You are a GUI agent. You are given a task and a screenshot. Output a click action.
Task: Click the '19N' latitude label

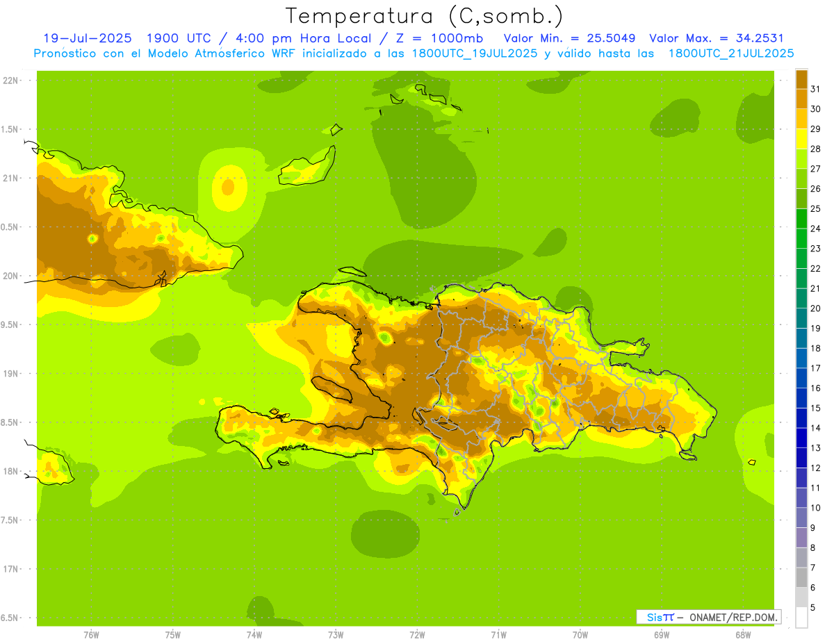[10, 373]
